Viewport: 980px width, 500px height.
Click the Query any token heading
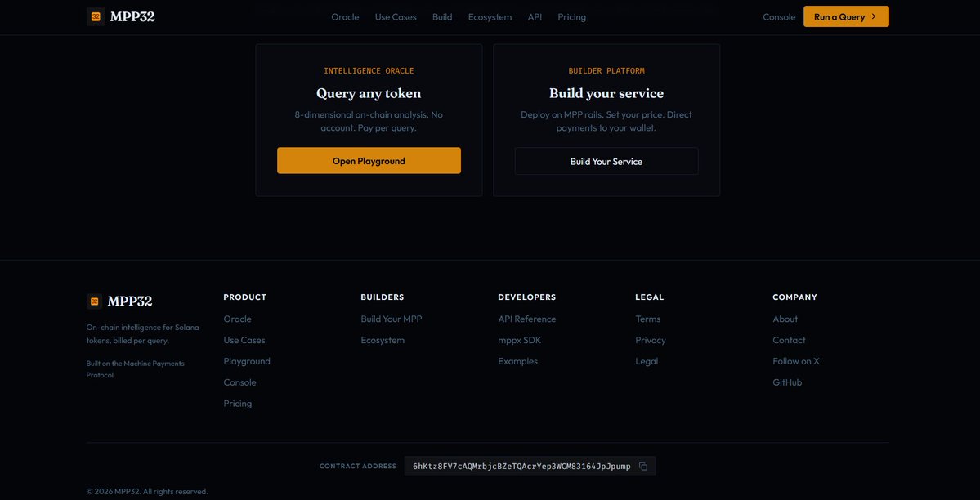(369, 93)
